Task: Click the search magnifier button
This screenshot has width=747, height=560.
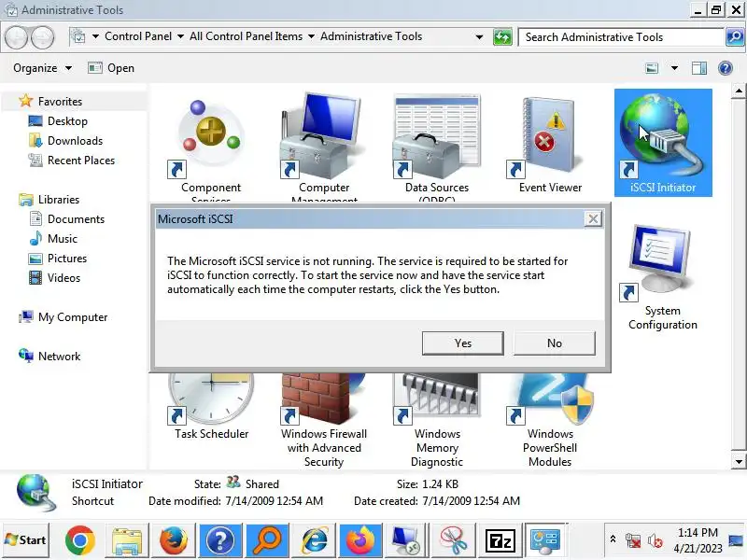Action: 735,37
